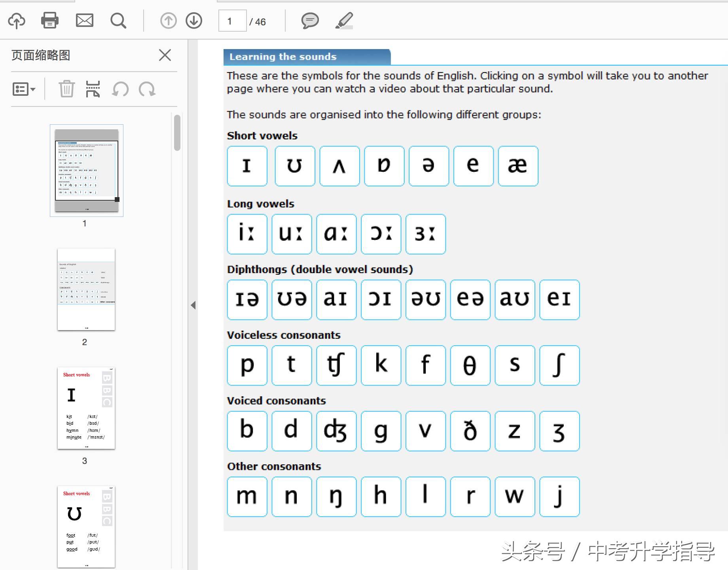Select the highlighter pen tool

point(344,21)
